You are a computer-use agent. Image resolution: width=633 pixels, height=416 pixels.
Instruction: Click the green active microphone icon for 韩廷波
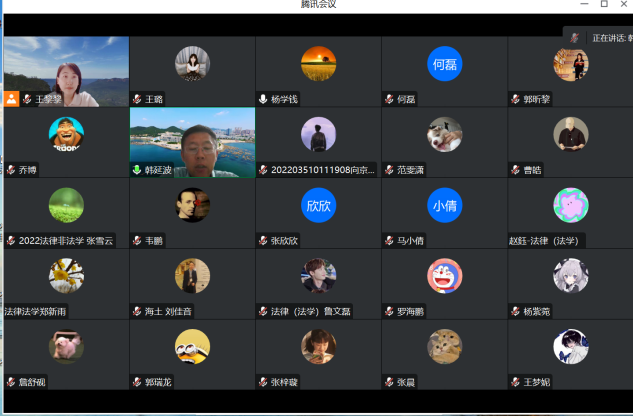click(x=137, y=170)
